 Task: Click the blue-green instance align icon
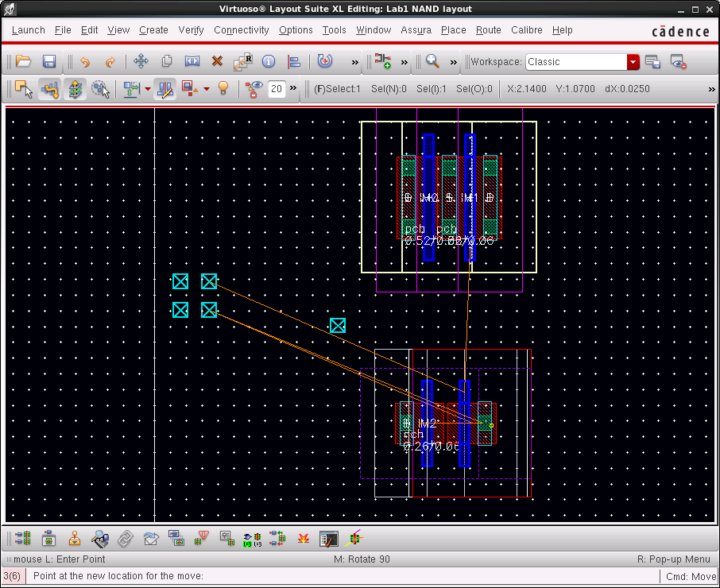point(132,88)
